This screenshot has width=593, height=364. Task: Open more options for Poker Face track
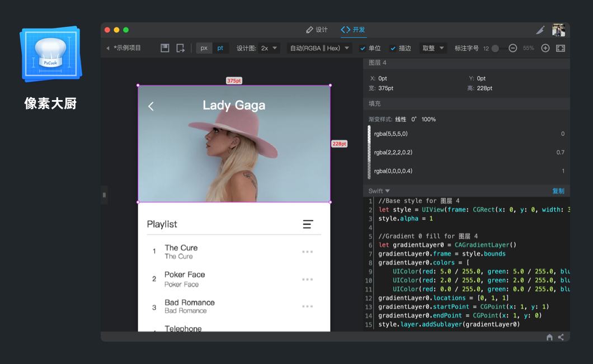(x=308, y=280)
